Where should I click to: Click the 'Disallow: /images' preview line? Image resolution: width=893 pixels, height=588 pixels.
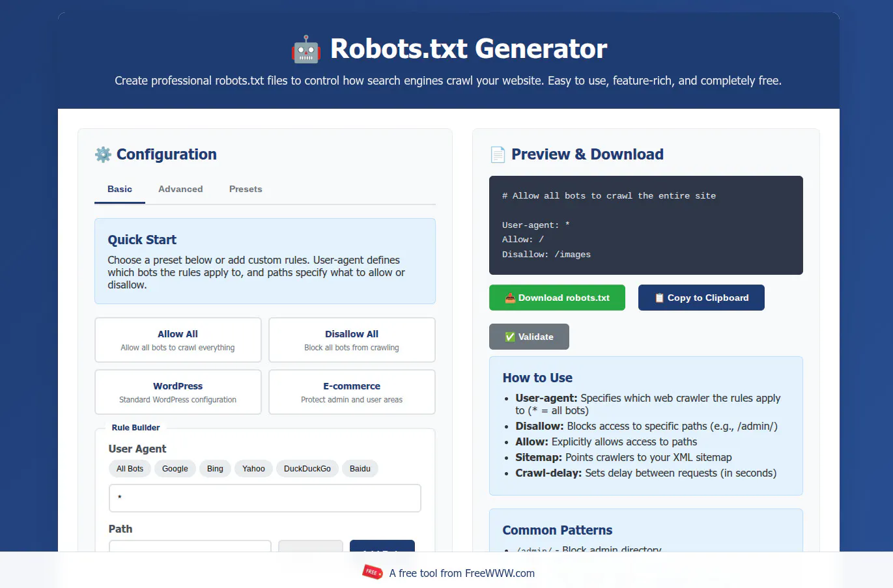click(x=546, y=255)
